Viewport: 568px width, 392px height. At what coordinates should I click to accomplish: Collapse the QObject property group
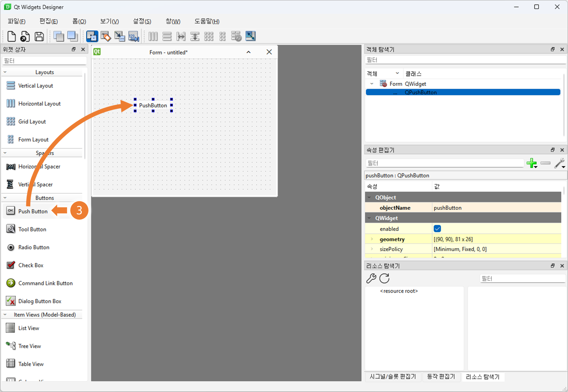pyautogui.click(x=369, y=197)
